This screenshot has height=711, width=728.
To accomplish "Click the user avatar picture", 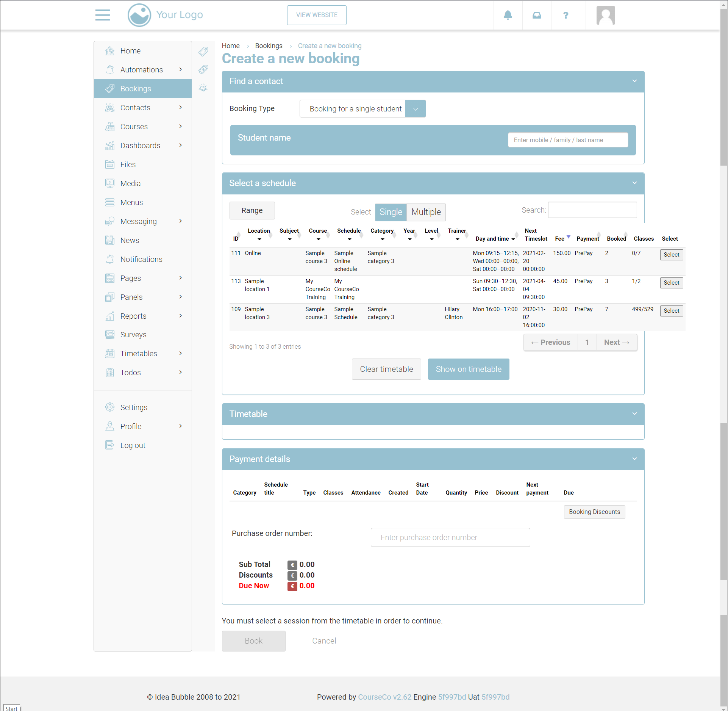I will coord(605,16).
